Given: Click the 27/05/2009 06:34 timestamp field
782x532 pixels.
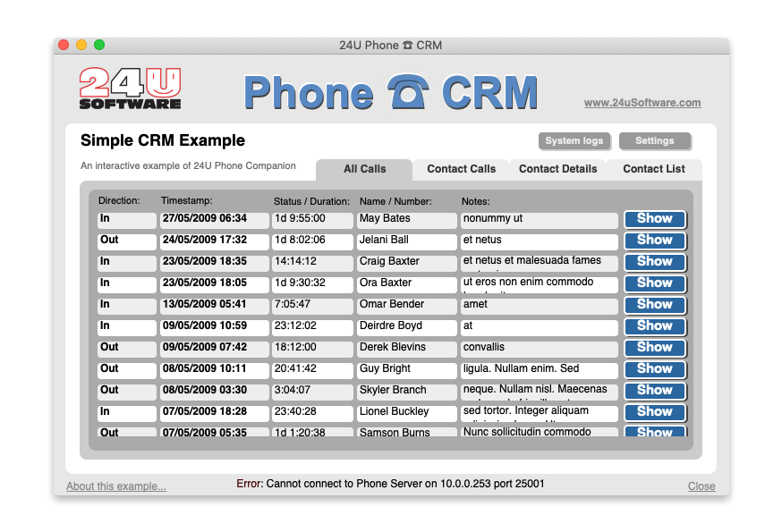Looking at the screenshot, I should pyautogui.click(x=214, y=219).
